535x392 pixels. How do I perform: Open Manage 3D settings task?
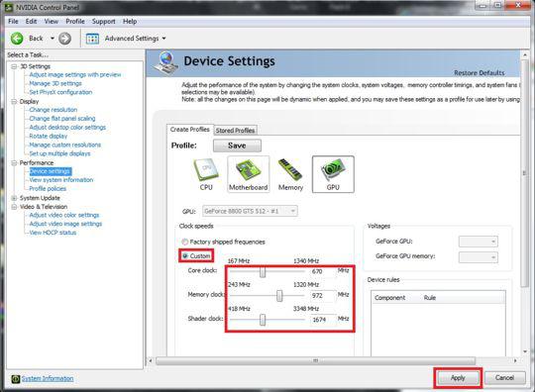coord(55,83)
